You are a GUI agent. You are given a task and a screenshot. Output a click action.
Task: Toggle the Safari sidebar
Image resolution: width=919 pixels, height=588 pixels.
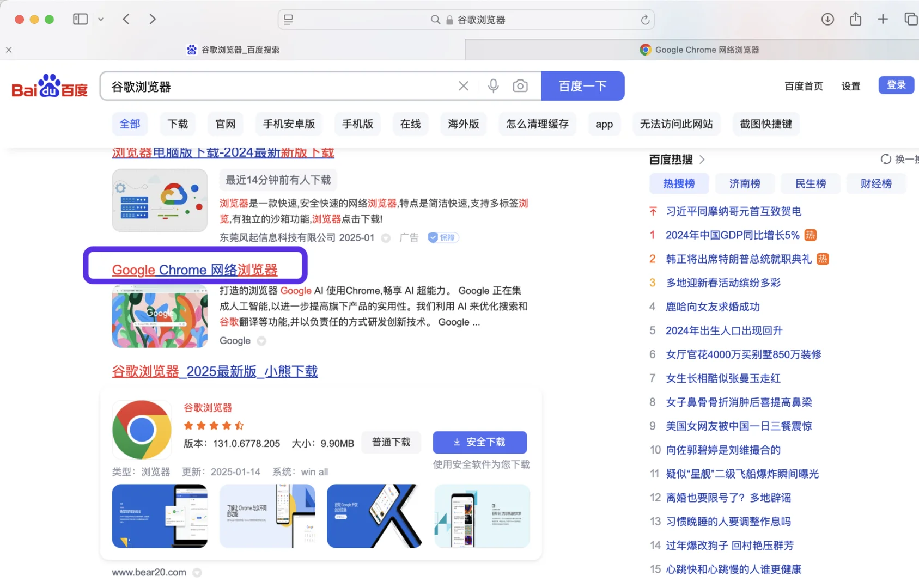coord(80,19)
